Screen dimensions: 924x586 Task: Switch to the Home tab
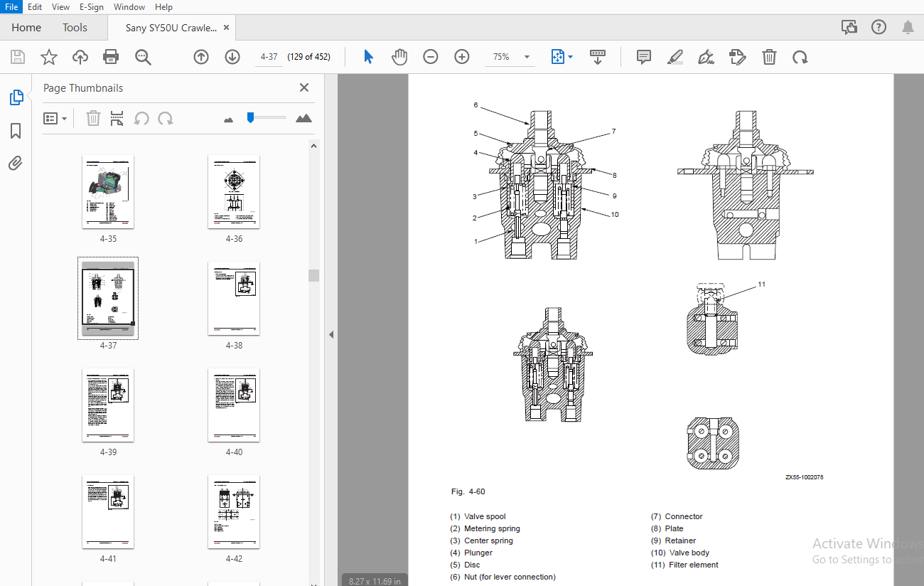(x=26, y=28)
